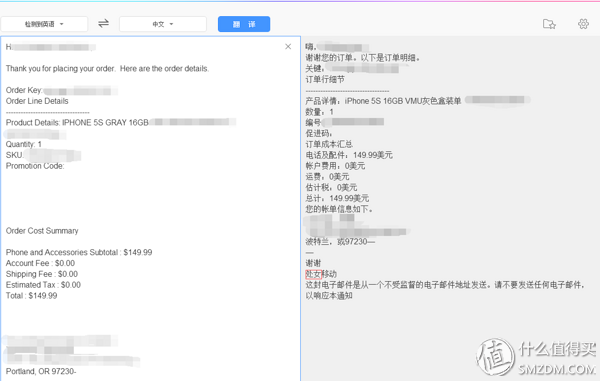Click the translated line 订单行细节
600x381 pixels.
(325, 79)
